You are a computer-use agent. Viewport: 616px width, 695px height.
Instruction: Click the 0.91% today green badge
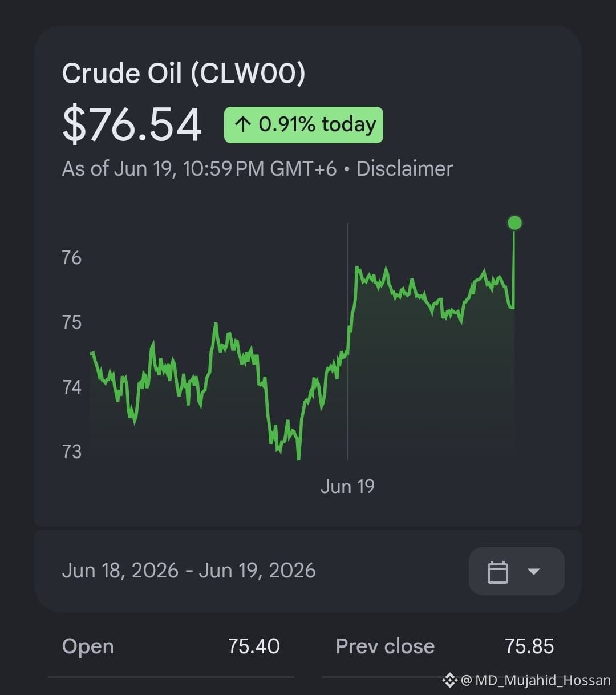303,124
